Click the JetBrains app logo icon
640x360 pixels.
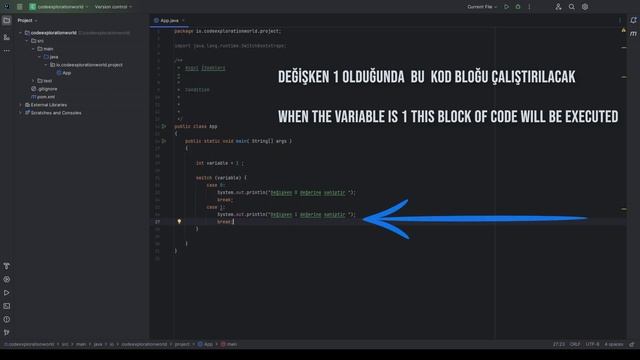(6, 7)
